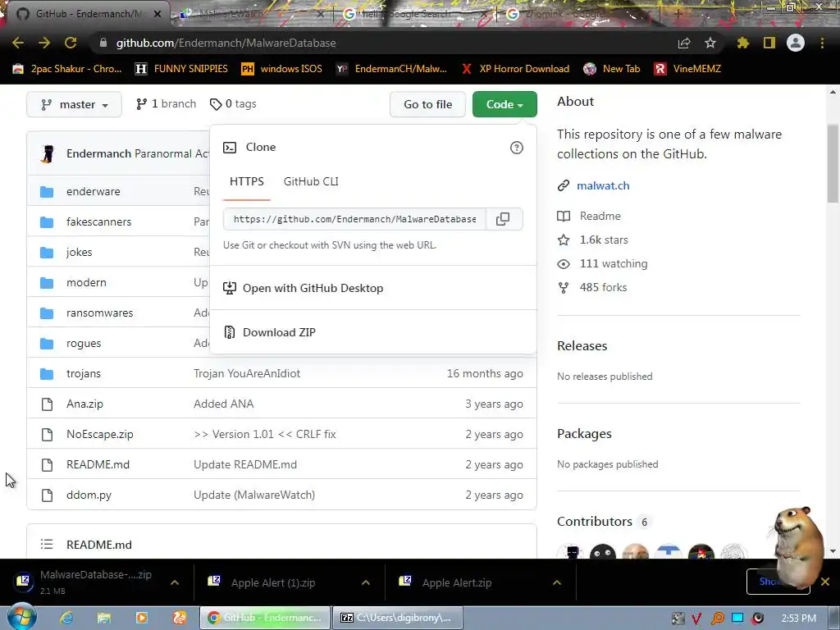Click the Windows Start orb
Viewport: 840px width, 630px height.
(21, 617)
